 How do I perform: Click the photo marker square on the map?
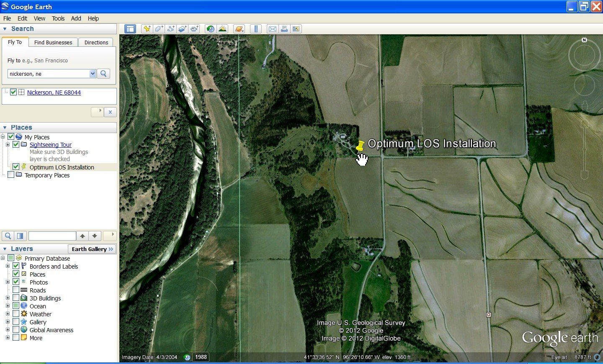488,314
